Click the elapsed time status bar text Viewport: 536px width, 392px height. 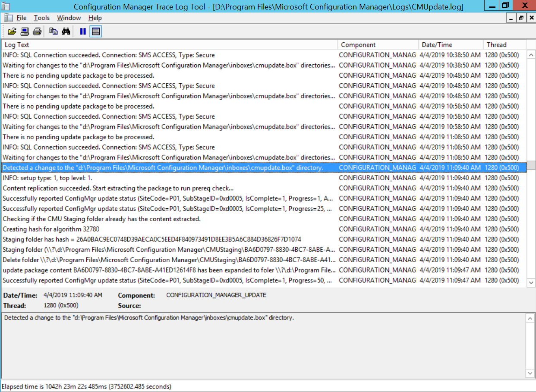click(86, 386)
